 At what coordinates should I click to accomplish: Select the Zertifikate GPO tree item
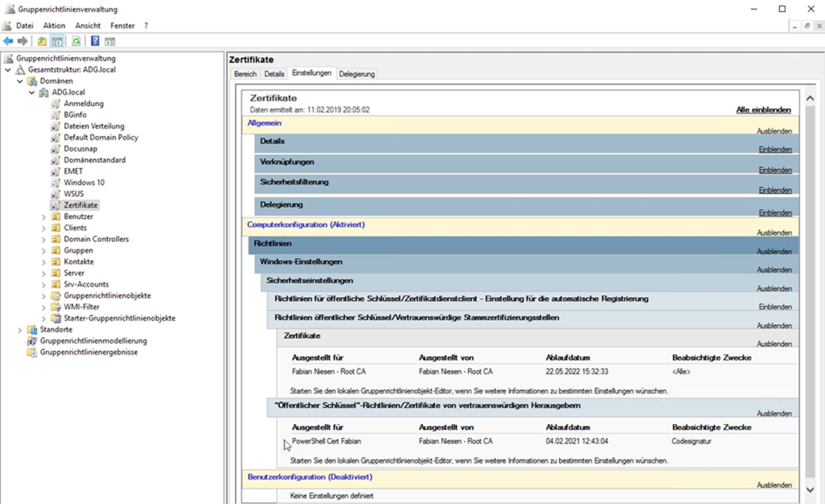coord(81,205)
